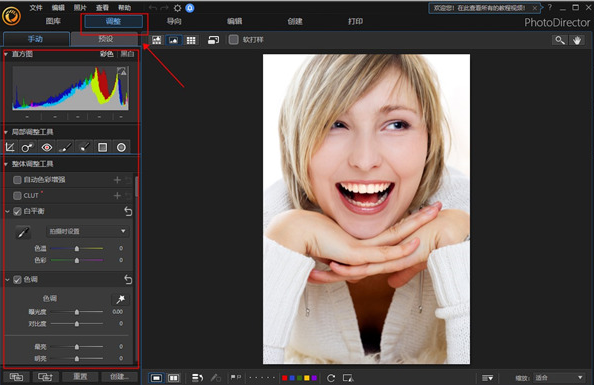Viewport: 594px width, 385px height.
Task: Add entry via plus beside CLUT
Action: 117,196
